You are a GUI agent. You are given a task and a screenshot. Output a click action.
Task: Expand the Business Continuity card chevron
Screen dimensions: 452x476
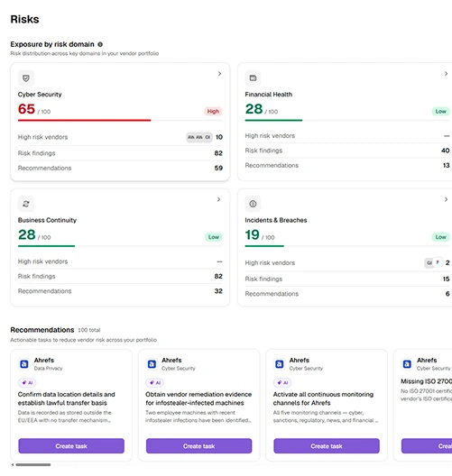(218, 199)
